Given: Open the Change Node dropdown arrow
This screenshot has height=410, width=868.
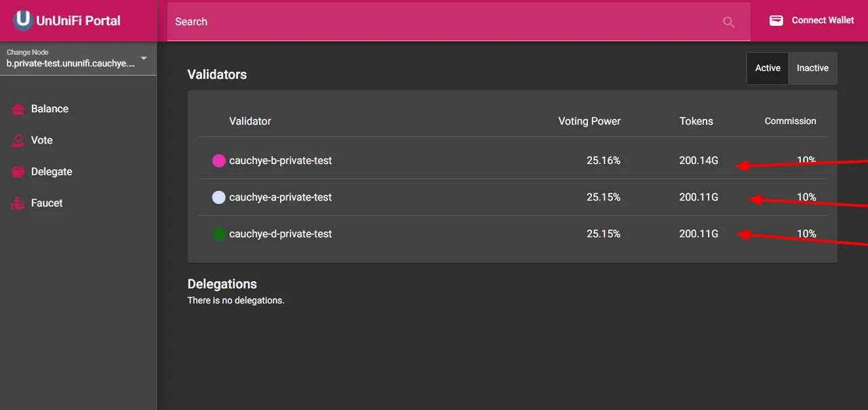Looking at the screenshot, I should coord(144,58).
